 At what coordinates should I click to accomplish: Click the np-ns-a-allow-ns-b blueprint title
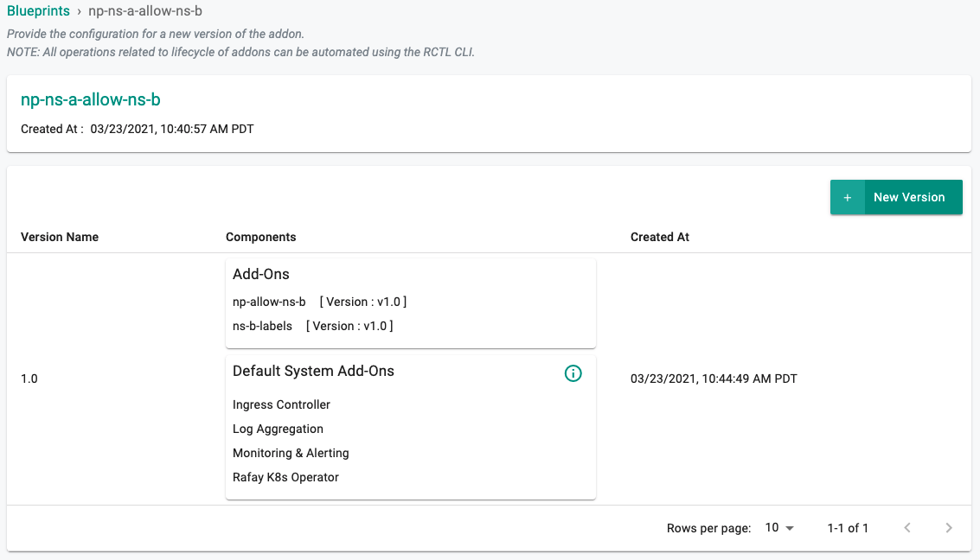coord(91,100)
